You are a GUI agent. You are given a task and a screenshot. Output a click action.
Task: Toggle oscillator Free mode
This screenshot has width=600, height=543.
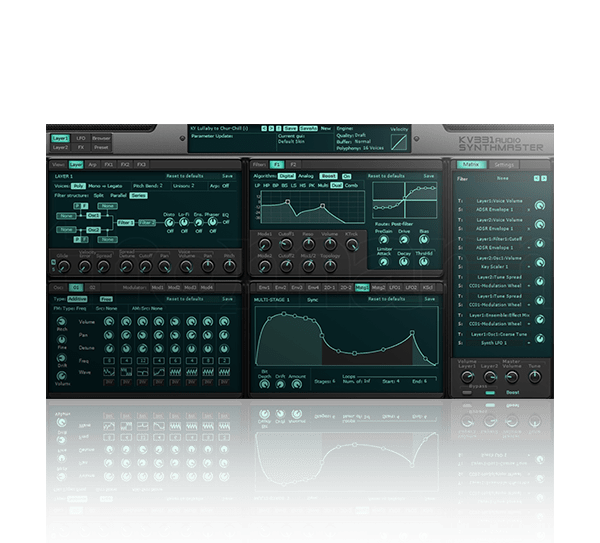click(x=106, y=299)
